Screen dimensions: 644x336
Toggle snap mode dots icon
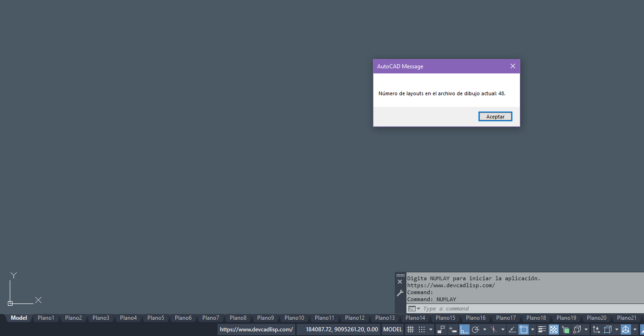(421, 329)
